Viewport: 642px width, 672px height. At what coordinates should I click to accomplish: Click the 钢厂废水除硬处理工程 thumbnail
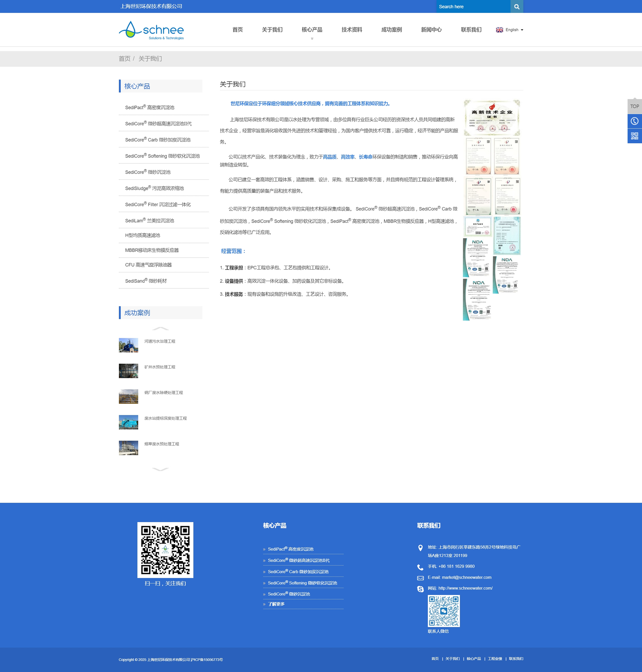coord(128,396)
